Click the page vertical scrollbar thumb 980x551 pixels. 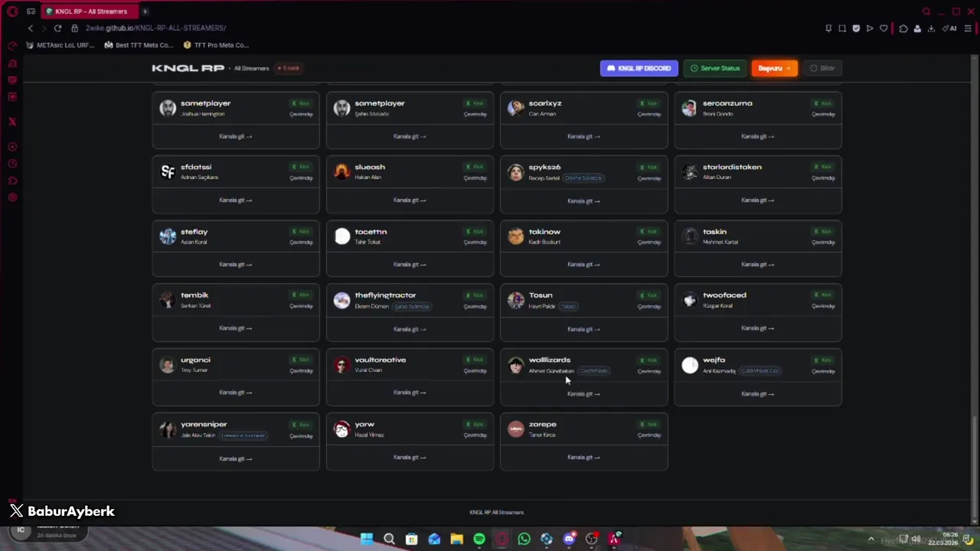click(974, 468)
